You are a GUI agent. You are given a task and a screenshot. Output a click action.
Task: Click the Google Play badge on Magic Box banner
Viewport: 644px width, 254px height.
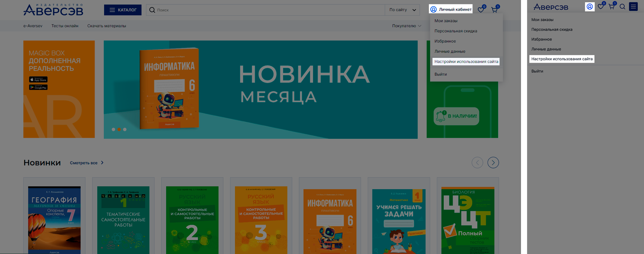(38, 87)
